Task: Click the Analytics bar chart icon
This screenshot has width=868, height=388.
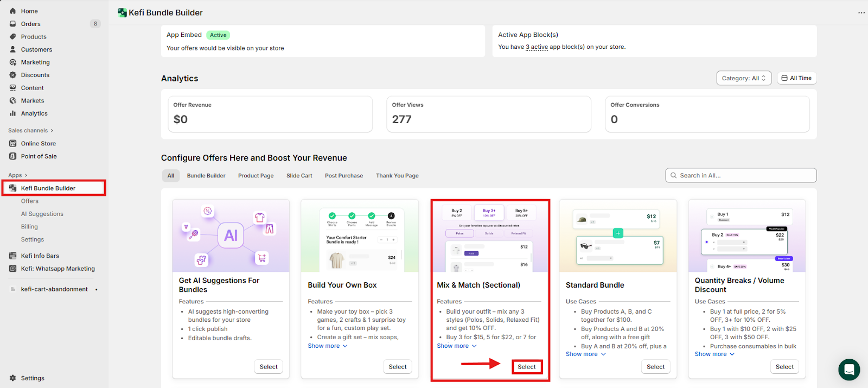Action: 13,113
